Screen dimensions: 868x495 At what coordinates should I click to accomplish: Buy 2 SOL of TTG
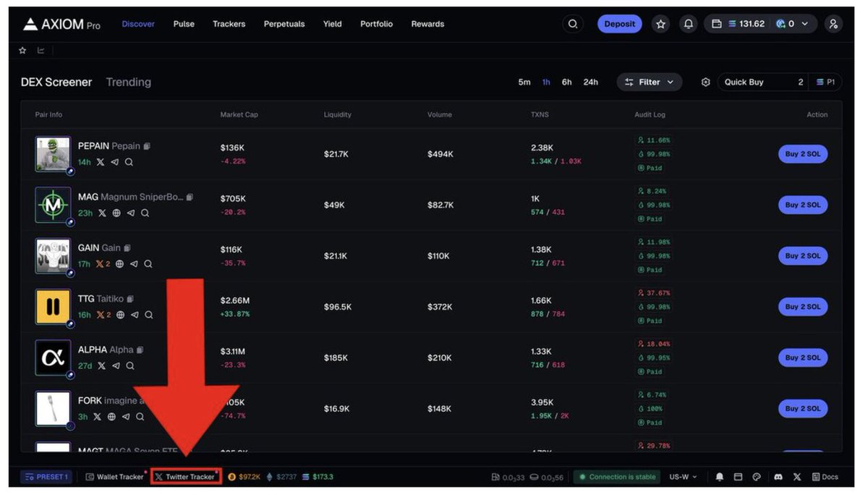tap(803, 307)
